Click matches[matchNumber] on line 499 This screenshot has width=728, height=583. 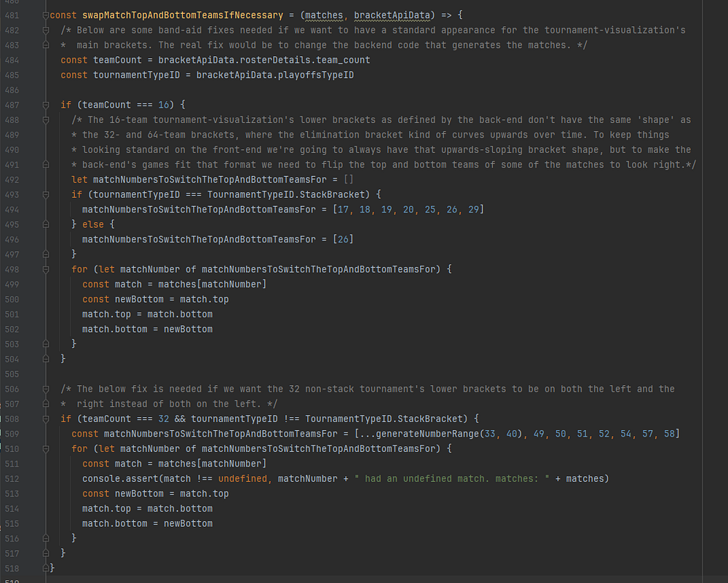212,285
